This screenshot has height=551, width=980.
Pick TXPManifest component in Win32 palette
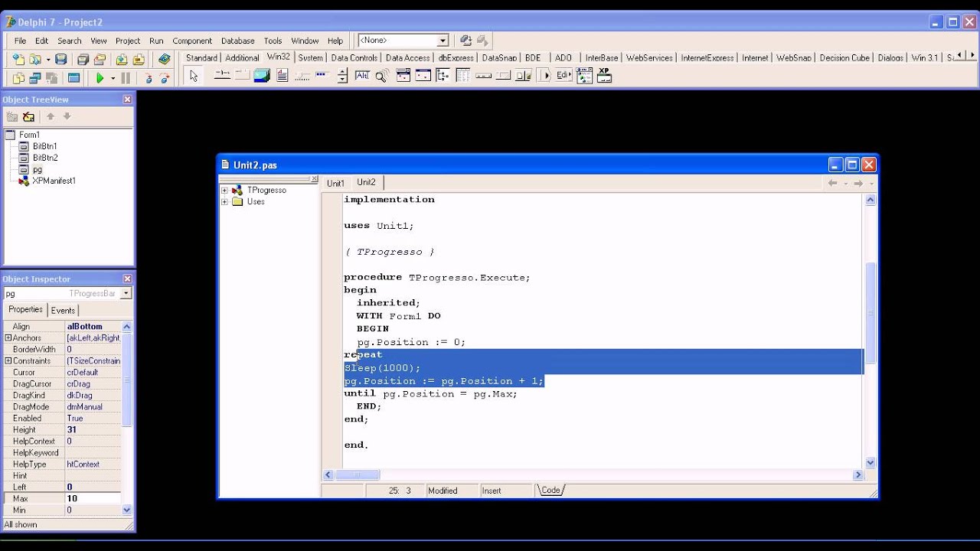click(x=604, y=75)
